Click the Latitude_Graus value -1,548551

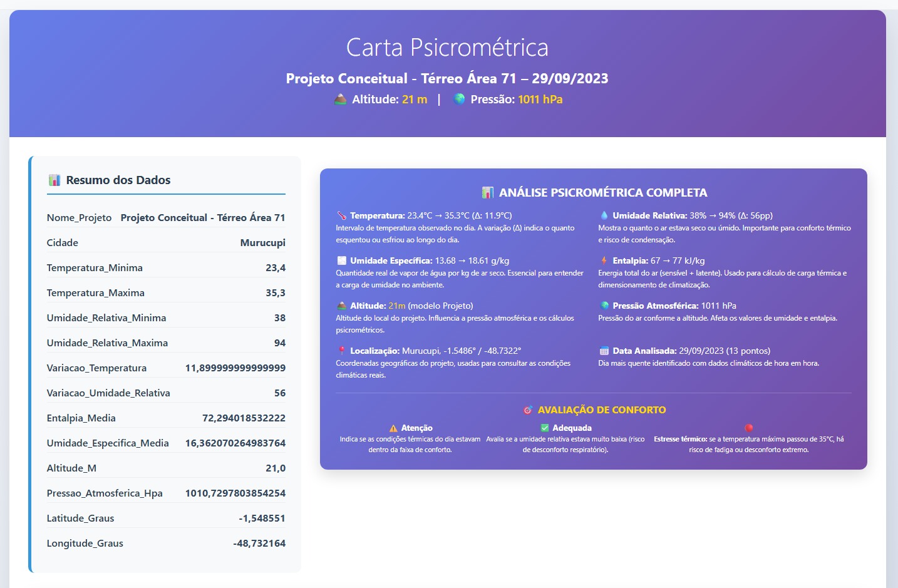point(262,518)
